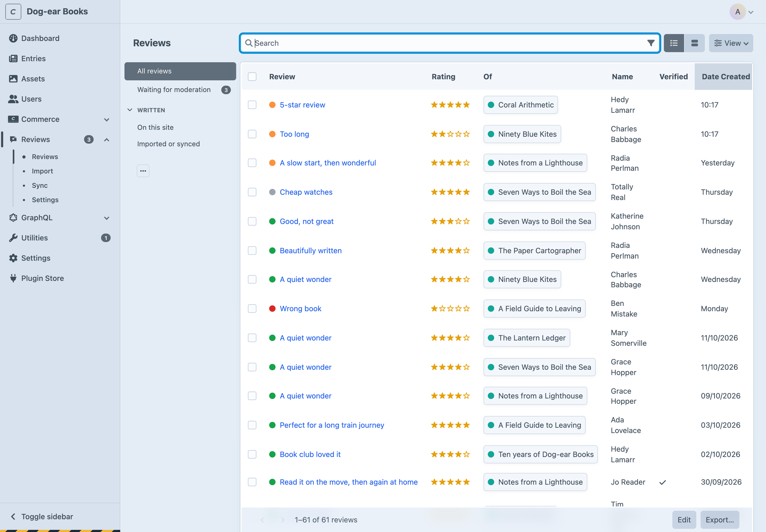The image size is (766, 532).
Task: Collapse the WRITTEN source group
Action: [x=130, y=110]
